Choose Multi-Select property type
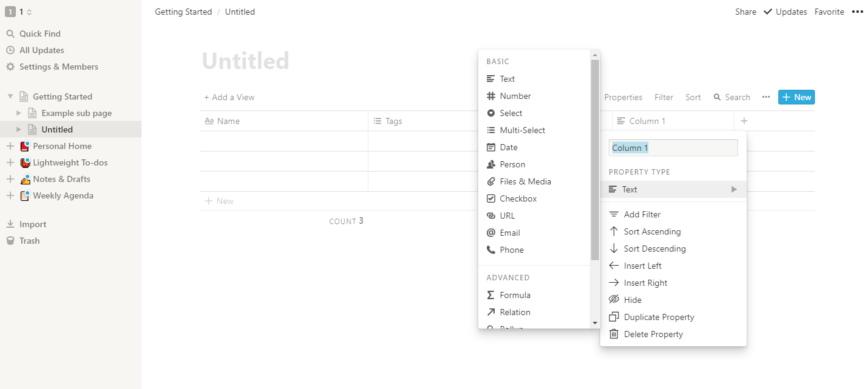 click(534, 130)
